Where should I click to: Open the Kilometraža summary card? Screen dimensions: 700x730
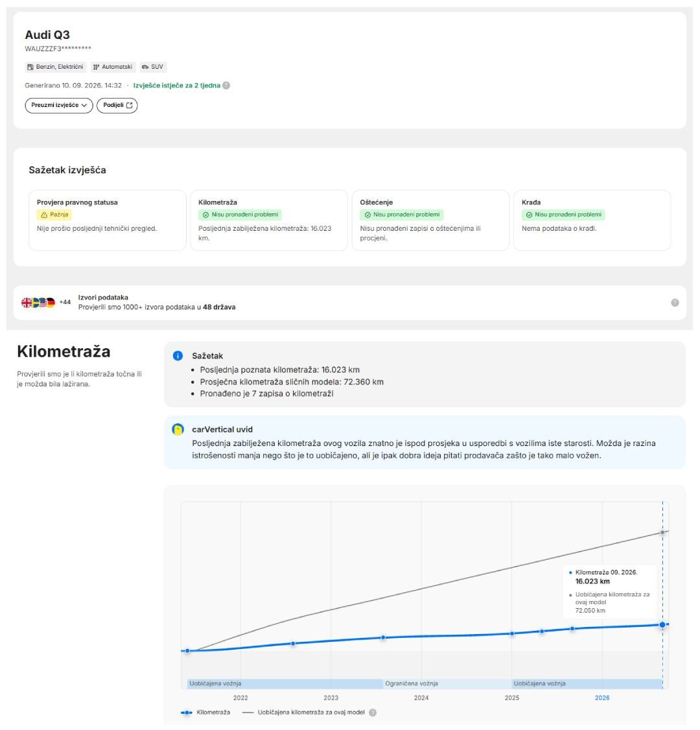tap(269, 220)
